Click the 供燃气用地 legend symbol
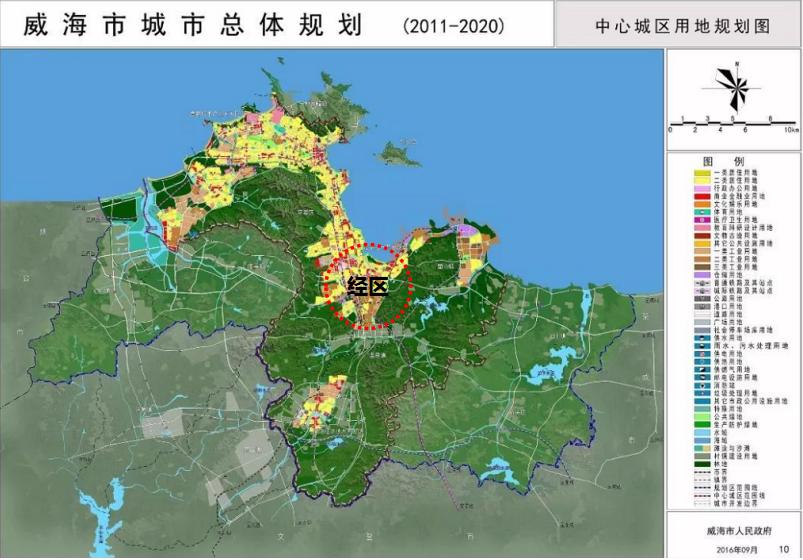 click(x=701, y=369)
